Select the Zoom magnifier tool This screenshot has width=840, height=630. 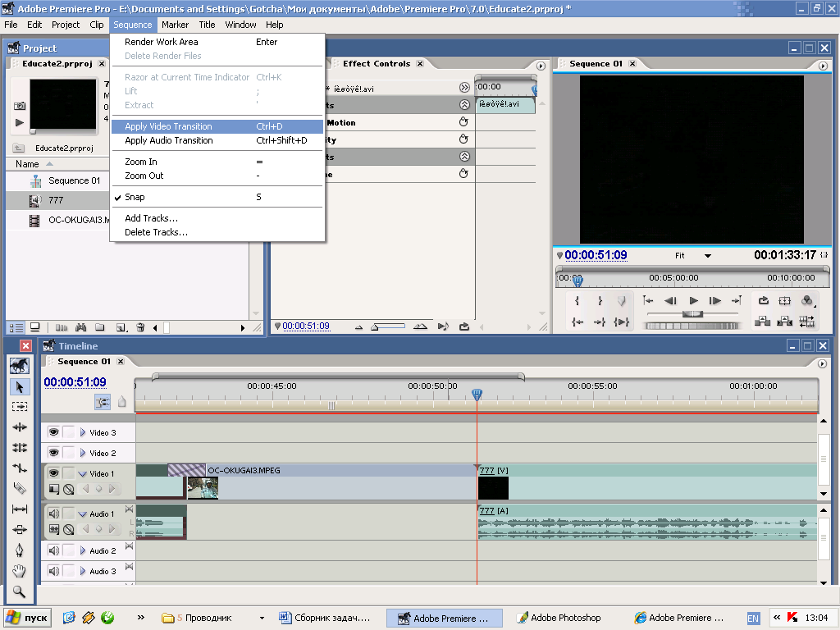click(x=20, y=591)
